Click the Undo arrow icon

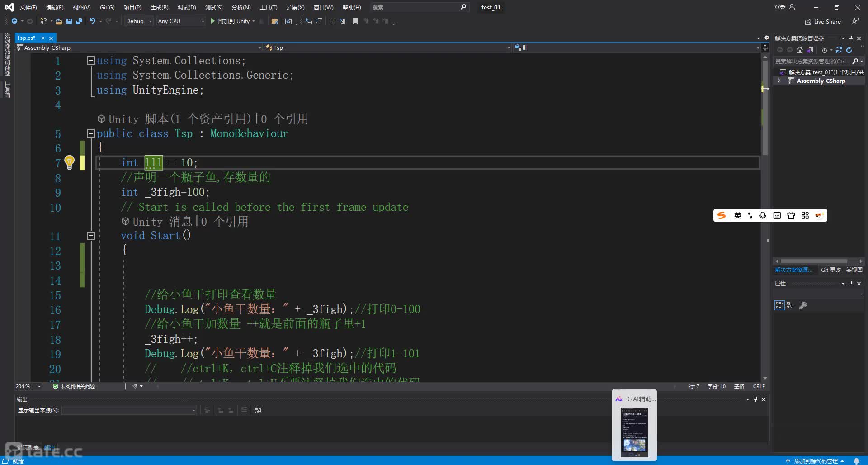pos(93,21)
